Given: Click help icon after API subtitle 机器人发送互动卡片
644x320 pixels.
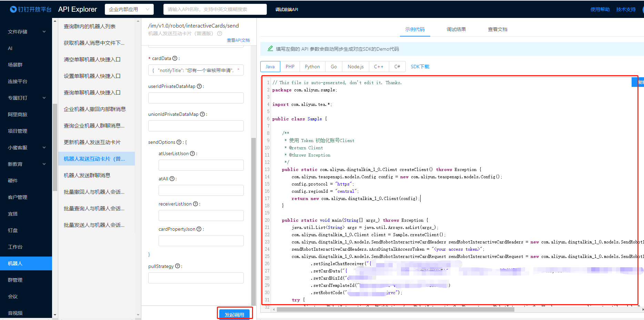Looking at the screenshot, I should pyautogui.click(x=220, y=33).
